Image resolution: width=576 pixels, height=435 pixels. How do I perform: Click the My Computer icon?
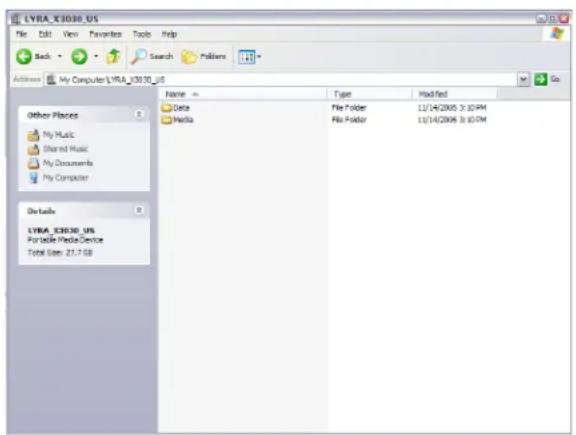(x=33, y=178)
